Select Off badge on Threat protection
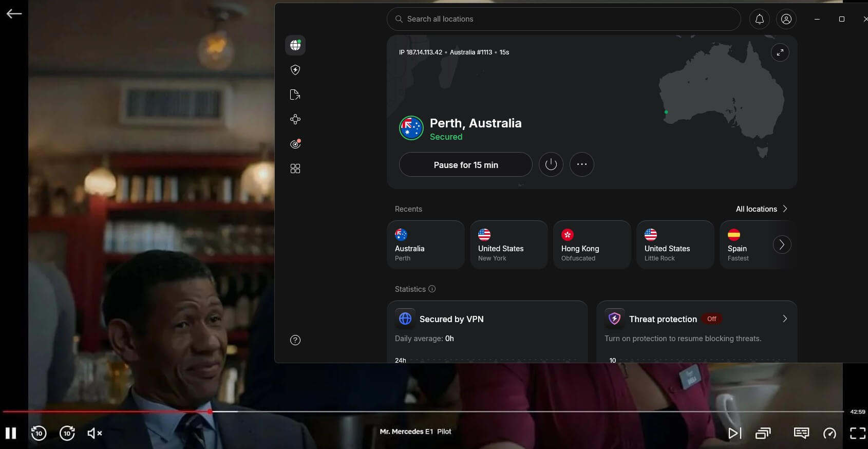Screen dimensions: 868x449 (711, 319)
